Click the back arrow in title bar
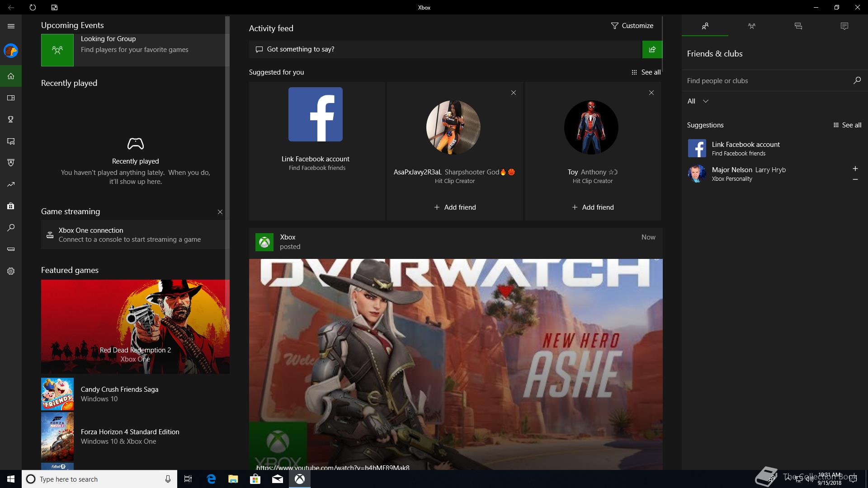The height and width of the screenshot is (488, 868). (11, 7)
